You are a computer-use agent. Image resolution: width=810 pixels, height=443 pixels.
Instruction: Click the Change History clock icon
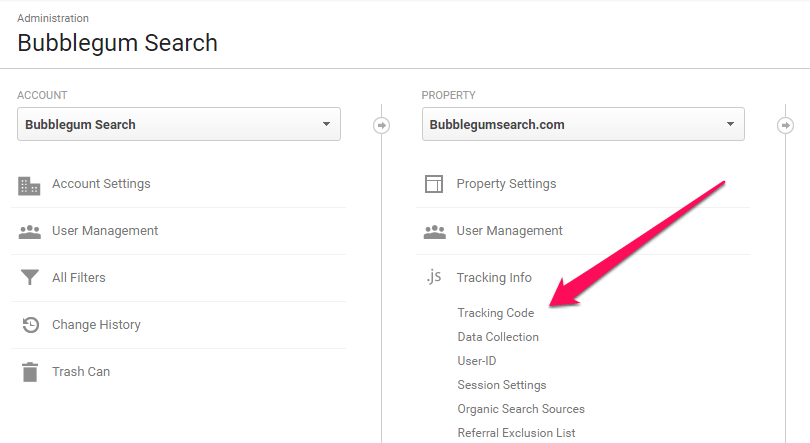[30, 325]
